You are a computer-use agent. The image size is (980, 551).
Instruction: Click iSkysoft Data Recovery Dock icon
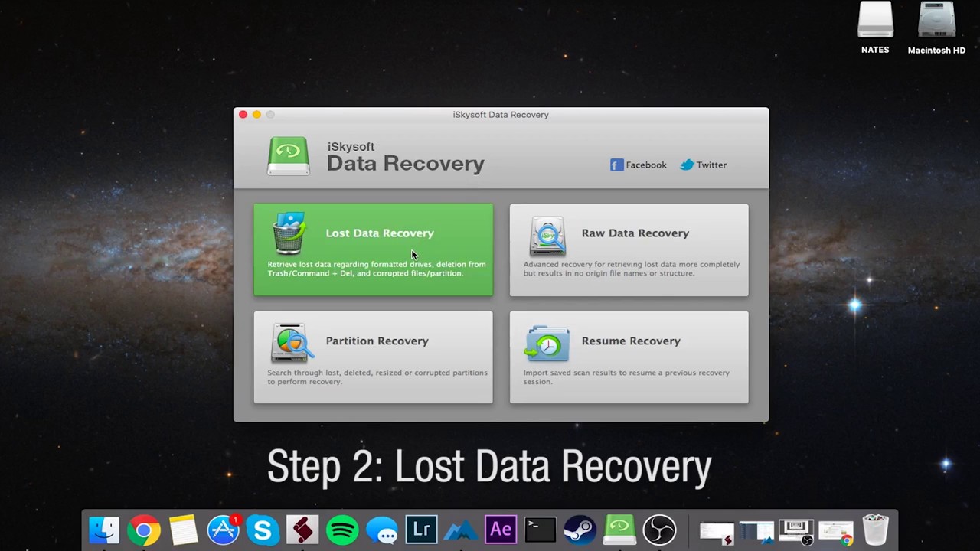(619, 530)
